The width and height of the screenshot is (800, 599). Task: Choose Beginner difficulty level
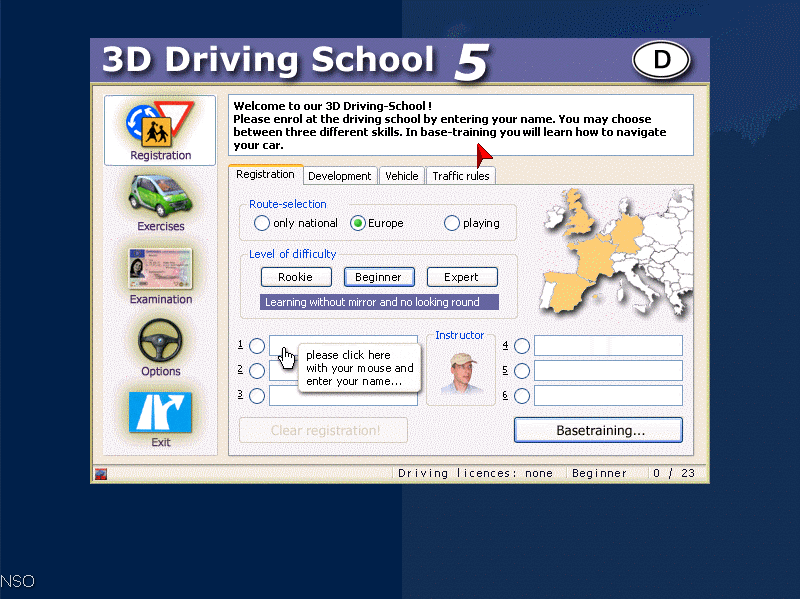click(x=379, y=277)
